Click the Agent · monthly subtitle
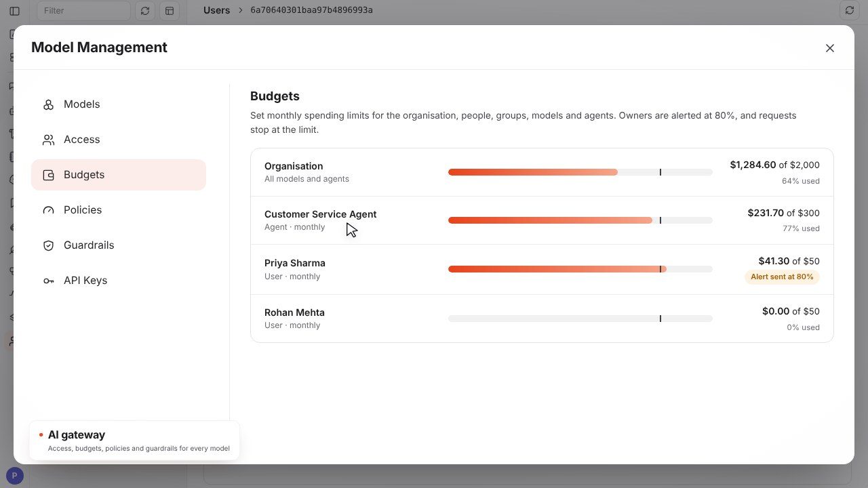Image resolution: width=868 pixels, height=488 pixels. (294, 227)
